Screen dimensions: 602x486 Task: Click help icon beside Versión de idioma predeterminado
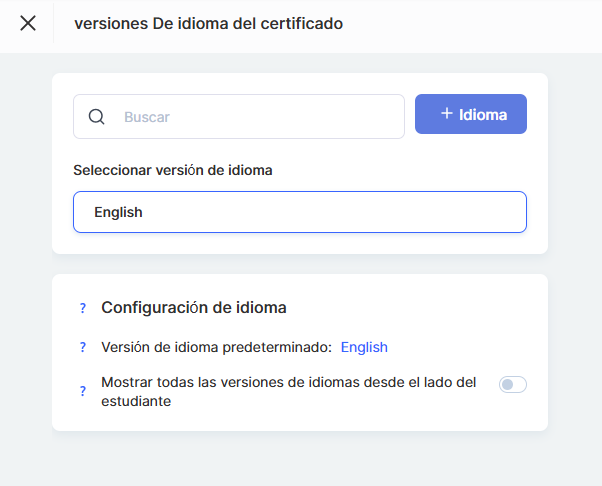click(x=83, y=348)
